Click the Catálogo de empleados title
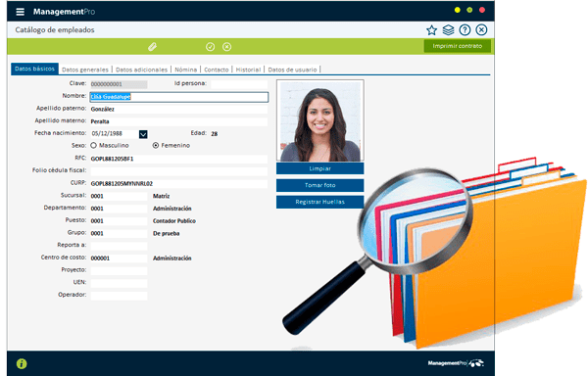588x376 pixels. click(x=55, y=30)
